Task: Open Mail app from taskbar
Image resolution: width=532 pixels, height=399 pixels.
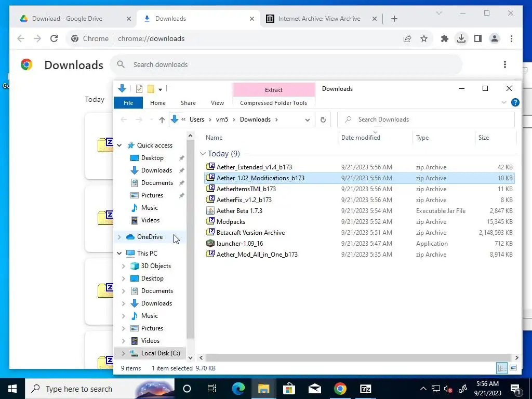Action: [314, 389]
